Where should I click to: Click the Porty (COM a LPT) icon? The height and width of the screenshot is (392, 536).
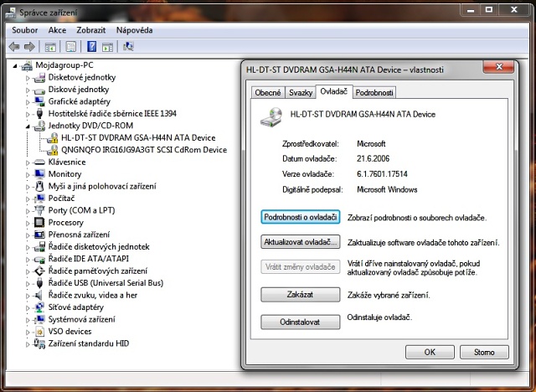[x=39, y=210]
